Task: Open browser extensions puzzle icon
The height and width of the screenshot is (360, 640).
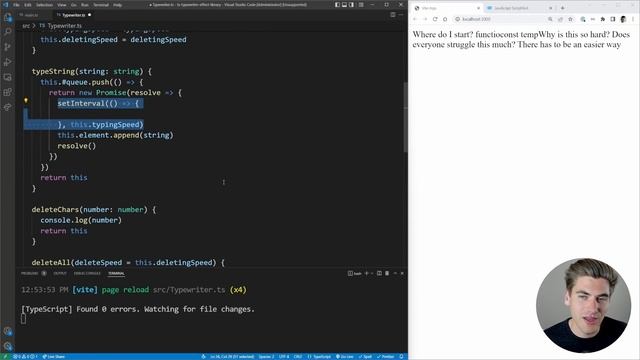Action: 602,19
